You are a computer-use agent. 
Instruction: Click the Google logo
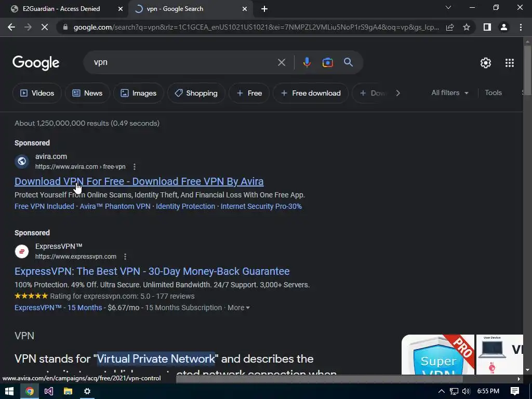(x=36, y=63)
